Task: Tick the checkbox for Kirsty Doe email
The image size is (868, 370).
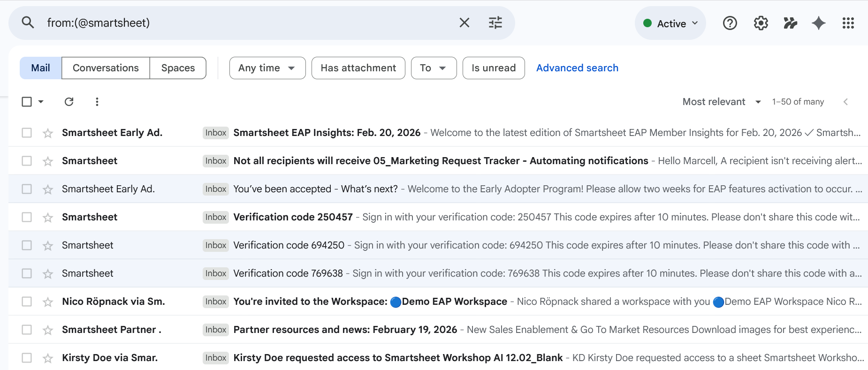Action: (27, 358)
